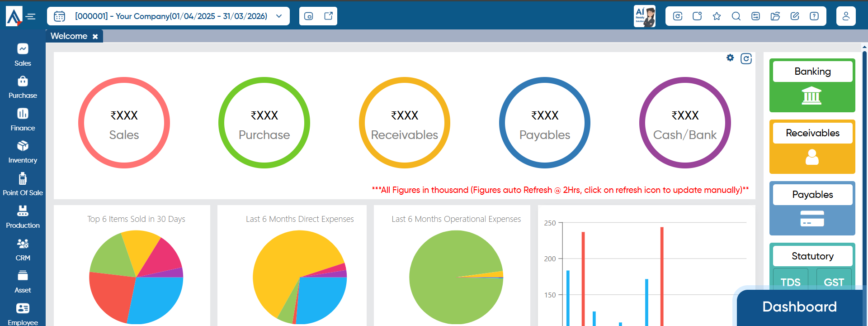Click the tallest red bar in the bar chart
The height and width of the screenshot is (326, 868).
pyautogui.click(x=662, y=276)
